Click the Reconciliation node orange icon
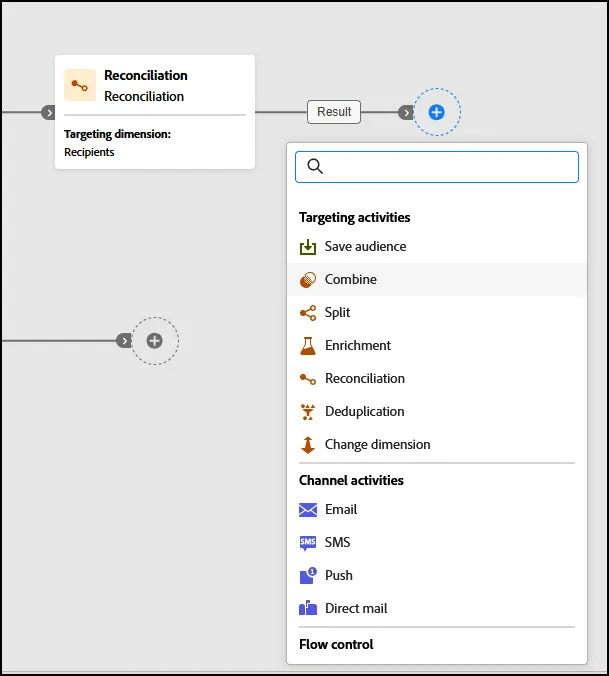The width and height of the screenshot is (609, 676). pyautogui.click(x=80, y=85)
